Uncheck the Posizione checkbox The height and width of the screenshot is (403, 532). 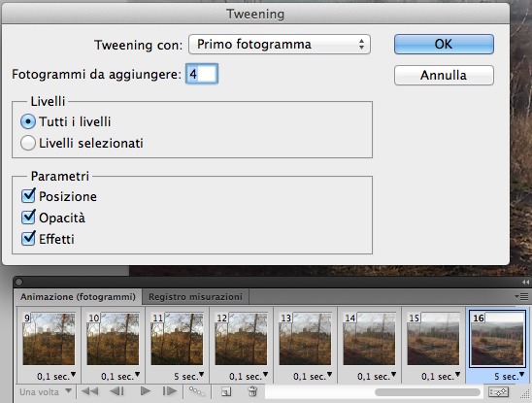[28, 196]
